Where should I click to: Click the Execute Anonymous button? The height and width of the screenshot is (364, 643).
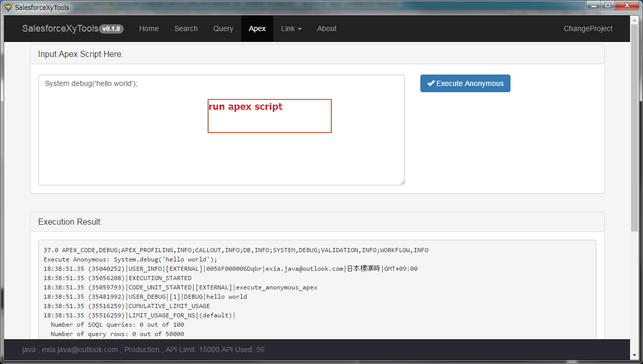point(465,83)
